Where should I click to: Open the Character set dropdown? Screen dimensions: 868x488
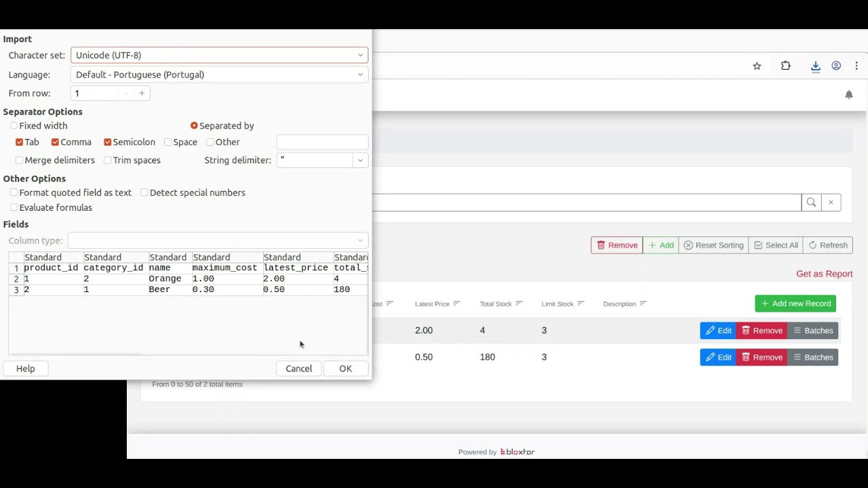tap(219, 56)
